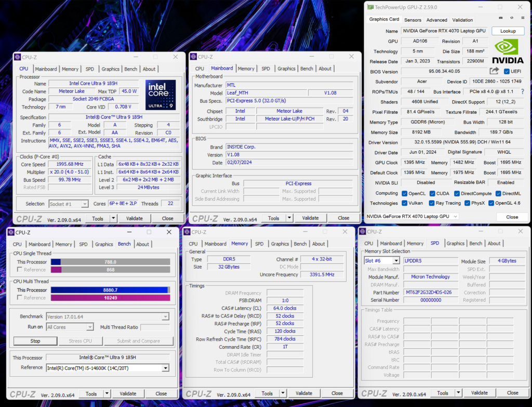The image size is (532, 407).
Task: Click Validate in the Mainboard CPU-Z window
Action: click(310, 218)
